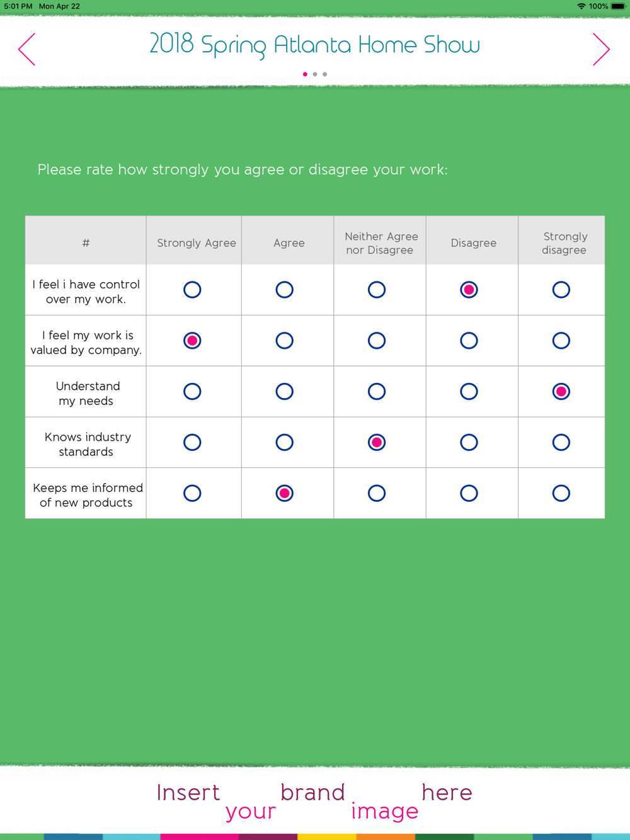Image resolution: width=630 pixels, height=840 pixels.
Task: Mark Neither Agree nor Disagree for Understand my needs
Action: coord(377,392)
